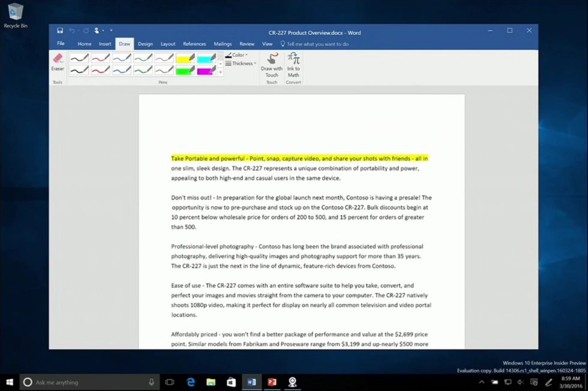Pick the top-row red pen
Screen dimensions: 588x391
tap(100, 58)
